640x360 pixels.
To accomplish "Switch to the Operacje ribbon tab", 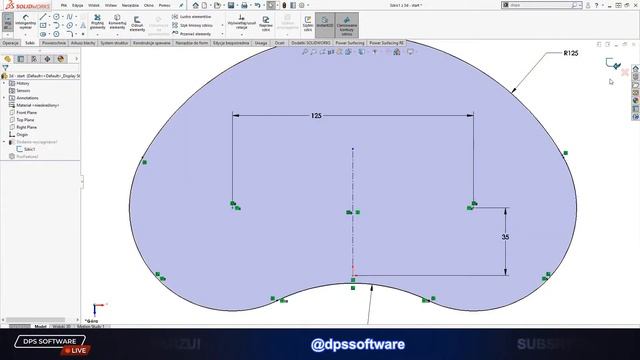I will 11,43.
